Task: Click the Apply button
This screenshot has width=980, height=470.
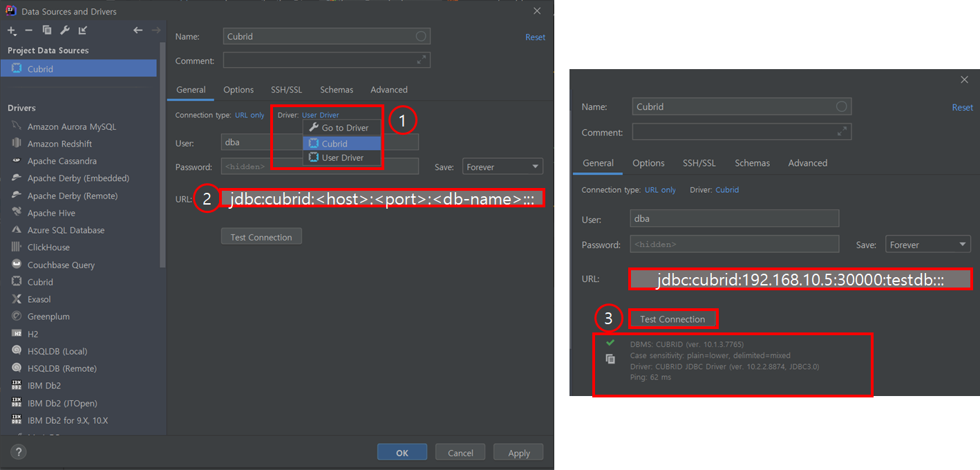Action: (x=518, y=453)
